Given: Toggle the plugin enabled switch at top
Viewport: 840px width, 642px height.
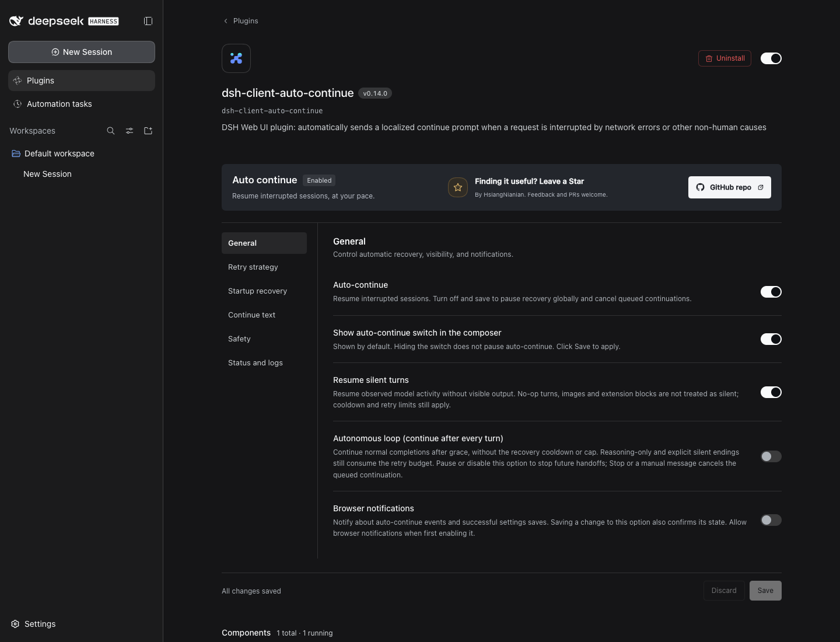Looking at the screenshot, I should [771, 58].
